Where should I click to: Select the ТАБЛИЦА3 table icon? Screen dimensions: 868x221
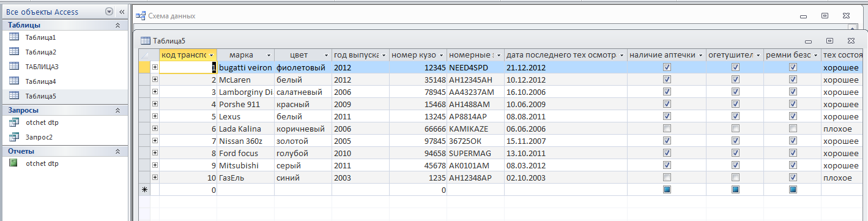[x=14, y=66]
